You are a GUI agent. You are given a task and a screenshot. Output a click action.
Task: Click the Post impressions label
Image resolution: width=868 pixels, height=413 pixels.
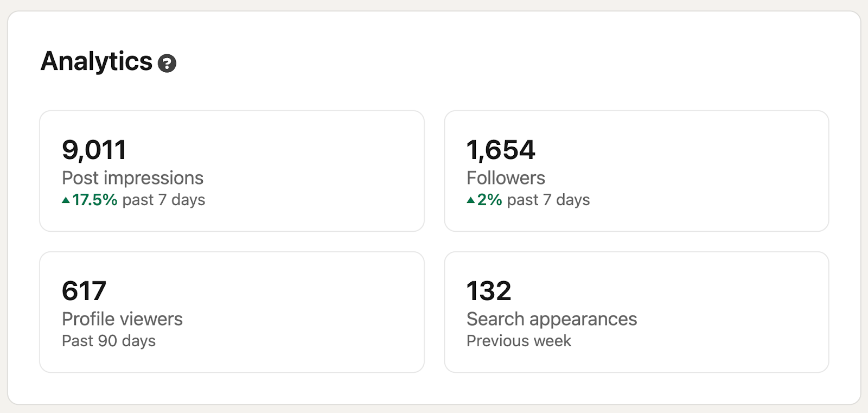(x=133, y=178)
